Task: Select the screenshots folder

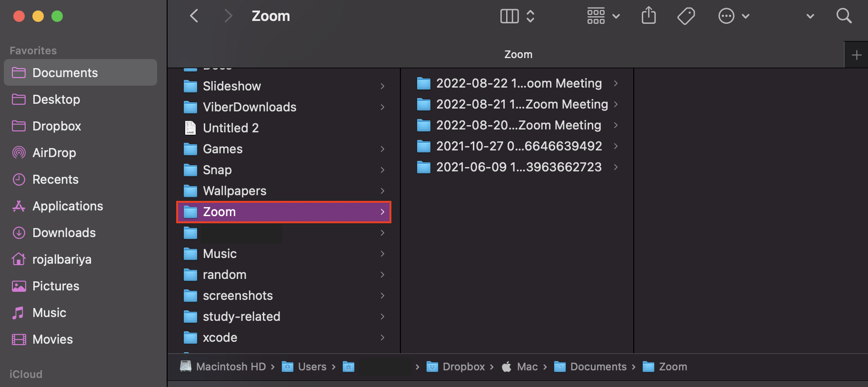Action: coord(238,296)
